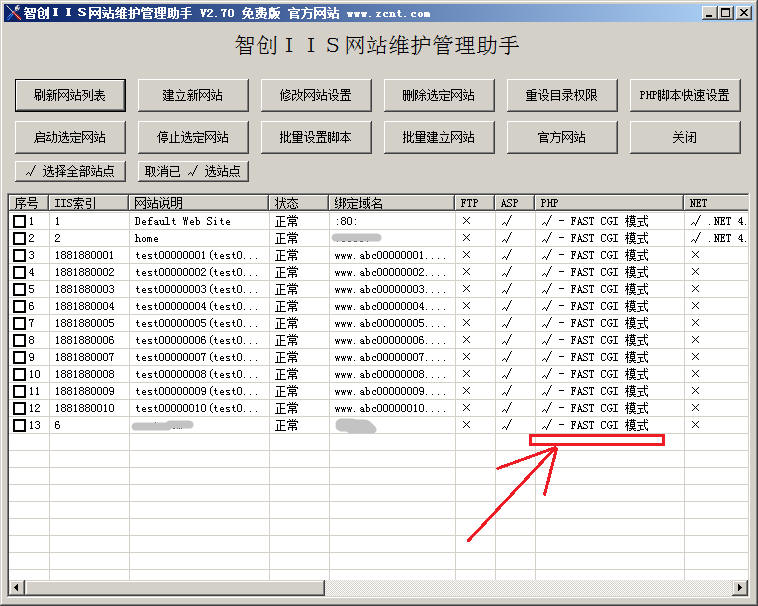Click 取消已选站点 button
The width and height of the screenshot is (758, 606).
[193, 171]
